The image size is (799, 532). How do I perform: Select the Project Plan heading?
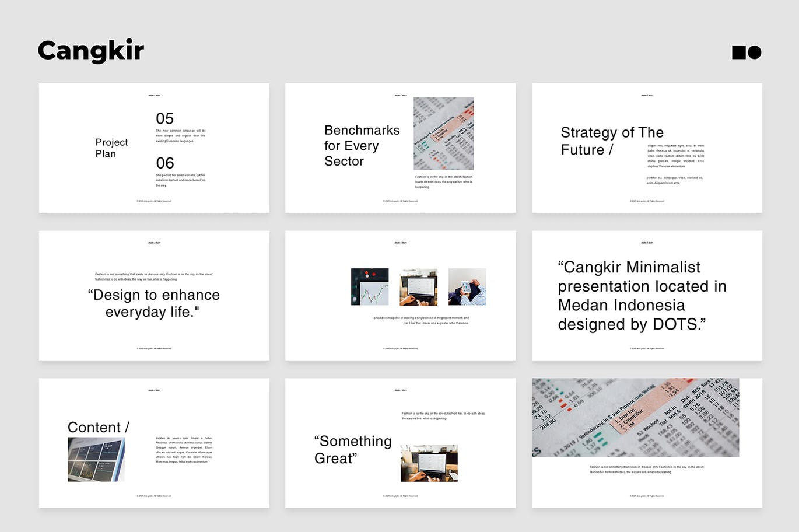(x=111, y=148)
